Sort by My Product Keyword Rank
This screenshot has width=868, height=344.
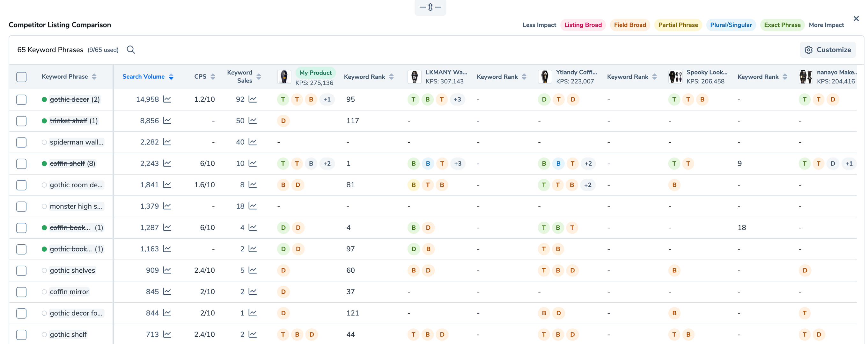[x=391, y=77]
